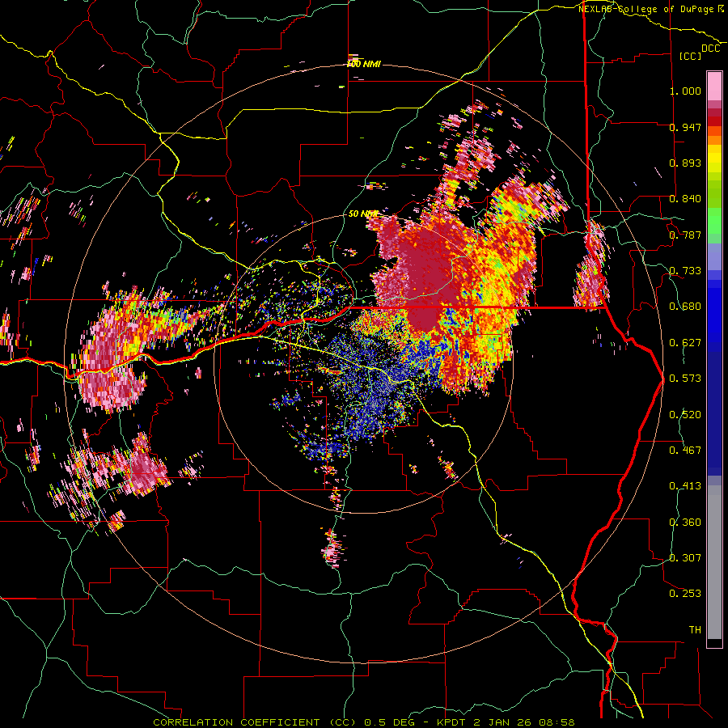Click the 0.787 scale value
This screenshot has width=728, height=728.
[685, 235]
